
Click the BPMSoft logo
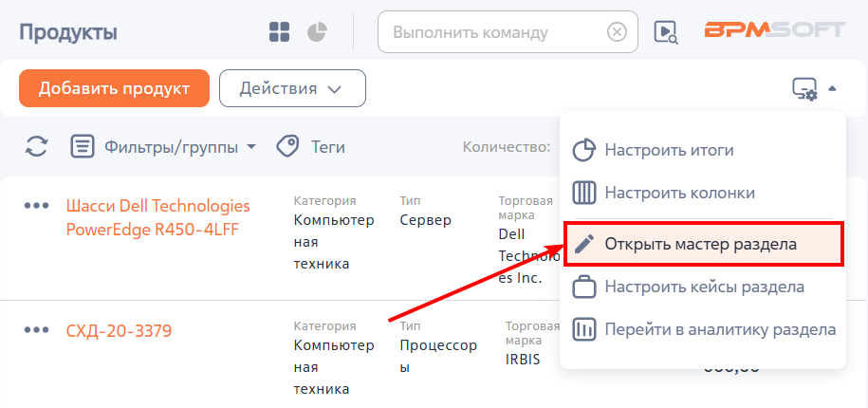[775, 30]
